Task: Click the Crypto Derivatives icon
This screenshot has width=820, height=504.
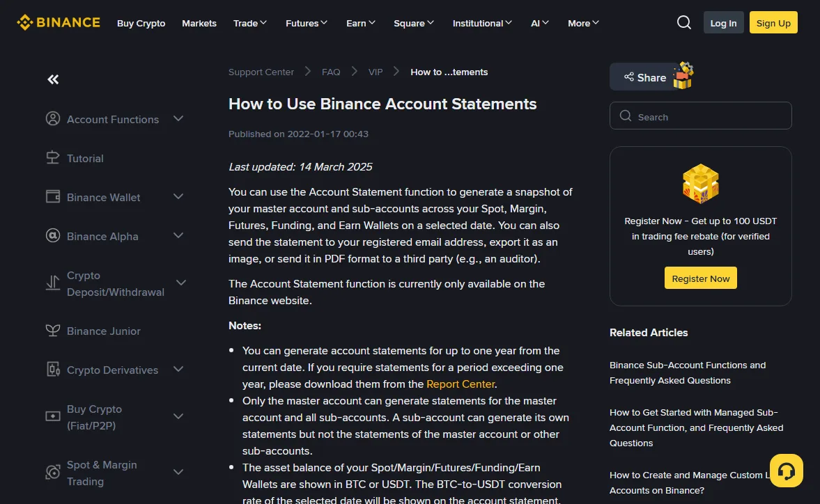Action: [53, 369]
